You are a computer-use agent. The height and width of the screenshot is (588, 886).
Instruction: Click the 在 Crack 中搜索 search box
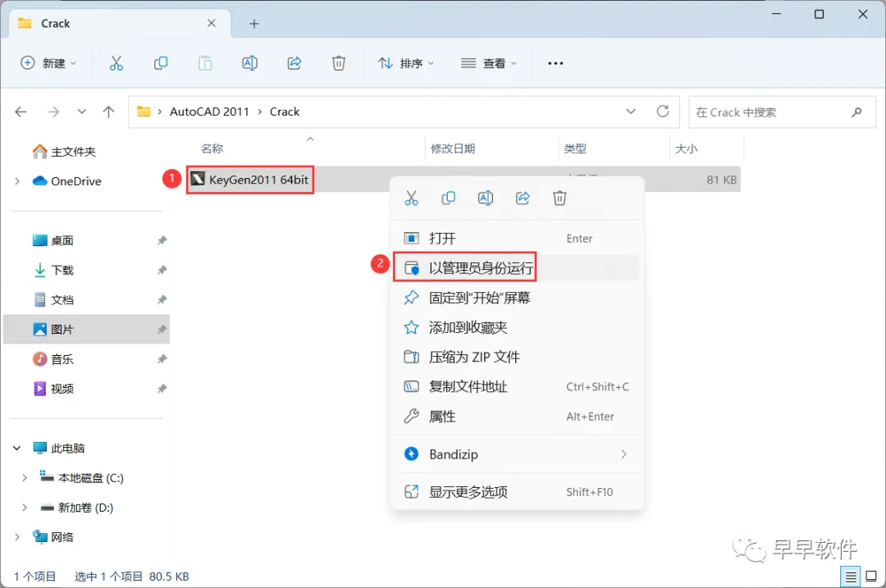click(782, 112)
